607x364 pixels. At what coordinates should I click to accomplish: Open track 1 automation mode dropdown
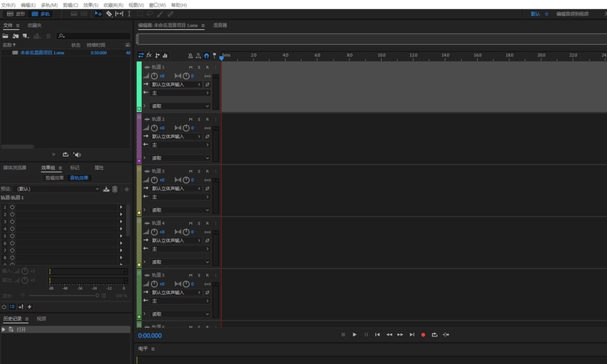point(180,106)
